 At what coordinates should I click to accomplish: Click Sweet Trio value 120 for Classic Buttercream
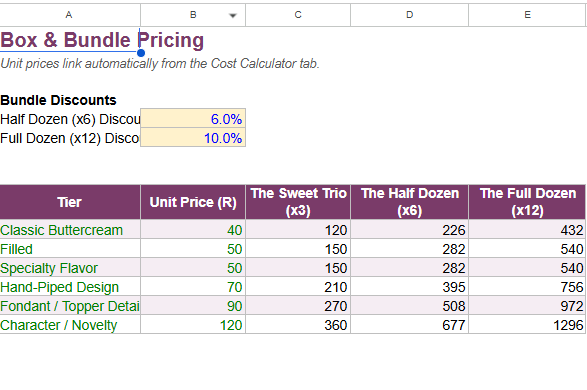(298, 229)
